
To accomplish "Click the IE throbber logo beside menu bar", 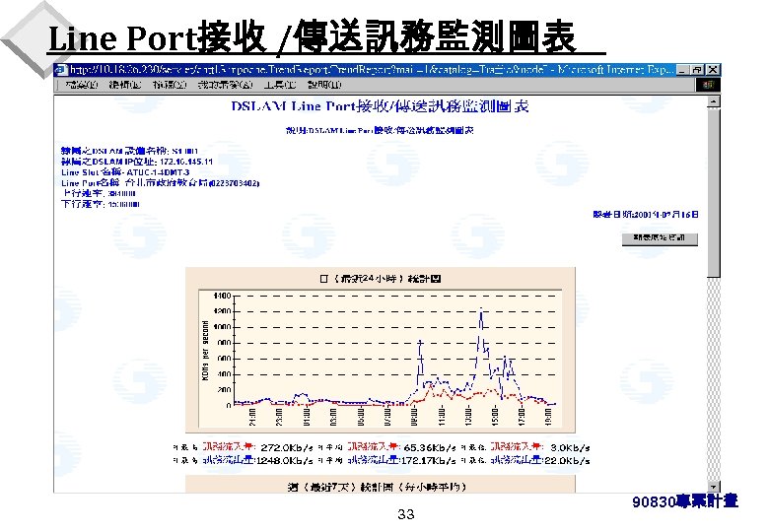I will pos(708,85).
